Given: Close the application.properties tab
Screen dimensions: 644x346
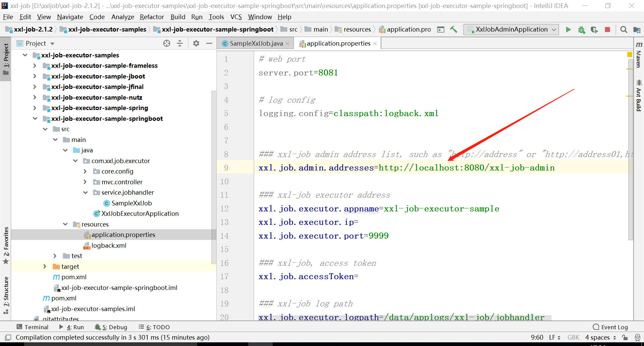Looking at the screenshot, I should click(x=375, y=44).
